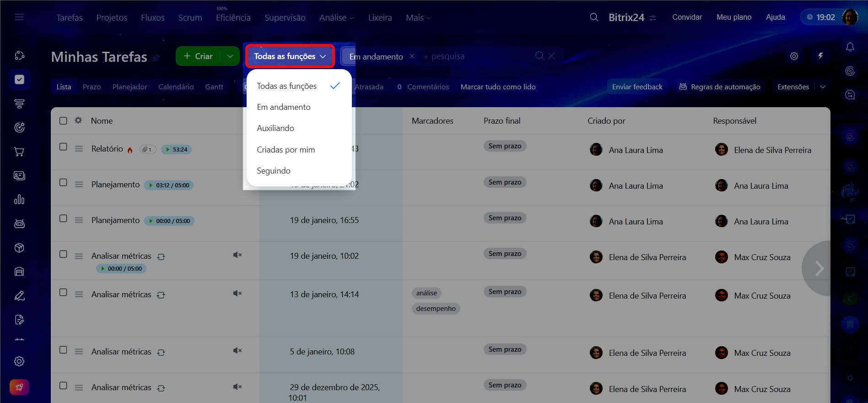Tick the first Planejamento task checkbox

click(x=63, y=183)
